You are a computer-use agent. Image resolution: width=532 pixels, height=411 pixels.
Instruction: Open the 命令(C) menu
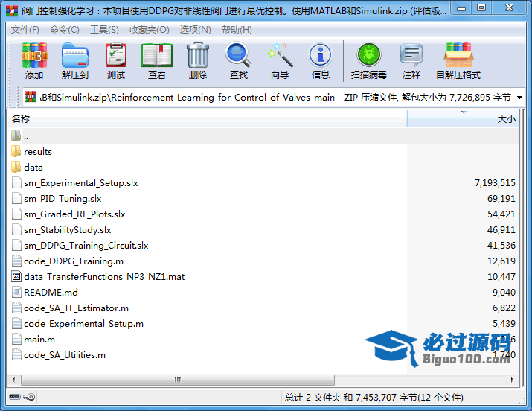click(65, 30)
